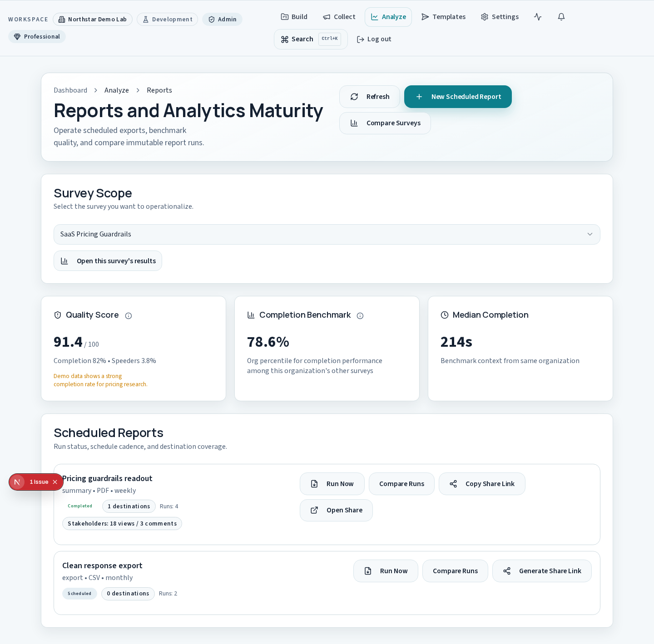Open notifications bell
The image size is (654, 644).
[x=561, y=17]
